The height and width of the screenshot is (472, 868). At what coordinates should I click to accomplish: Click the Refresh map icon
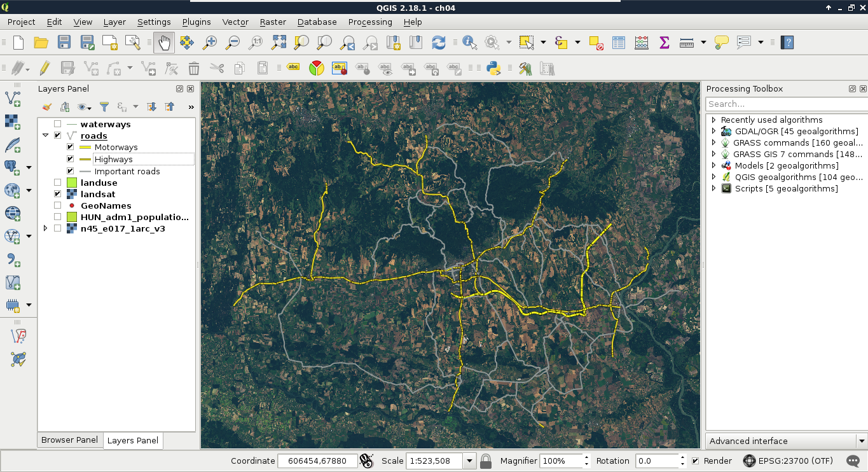(x=438, y=43)
